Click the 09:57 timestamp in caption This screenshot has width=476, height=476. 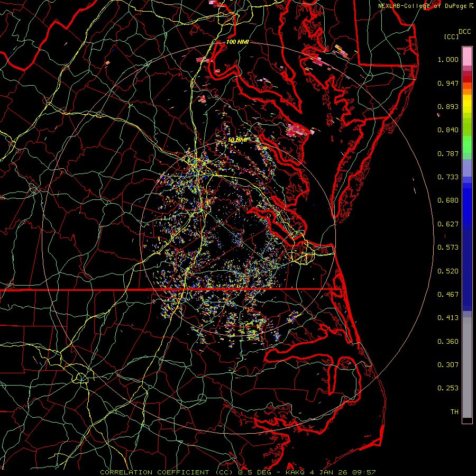(364, 472)
